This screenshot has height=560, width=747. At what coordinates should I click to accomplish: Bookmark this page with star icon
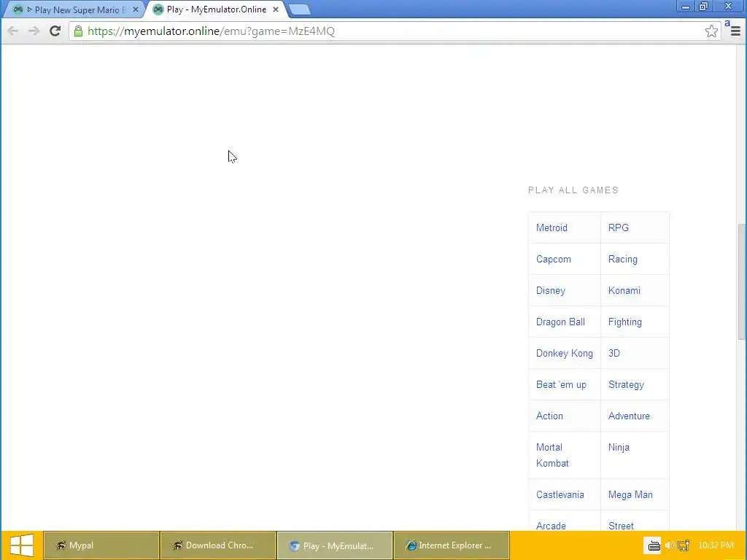coord(711,31)
